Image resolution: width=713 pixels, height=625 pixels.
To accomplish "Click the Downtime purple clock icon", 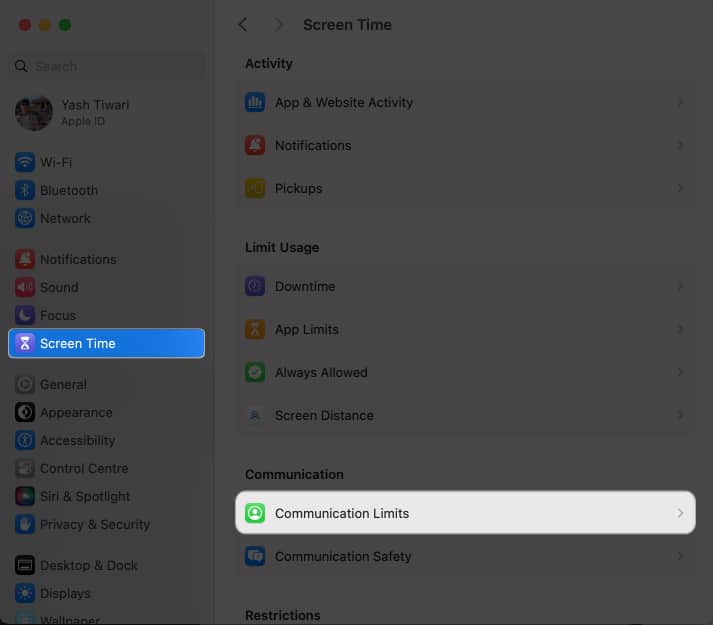I will click(x=255, y=286).
